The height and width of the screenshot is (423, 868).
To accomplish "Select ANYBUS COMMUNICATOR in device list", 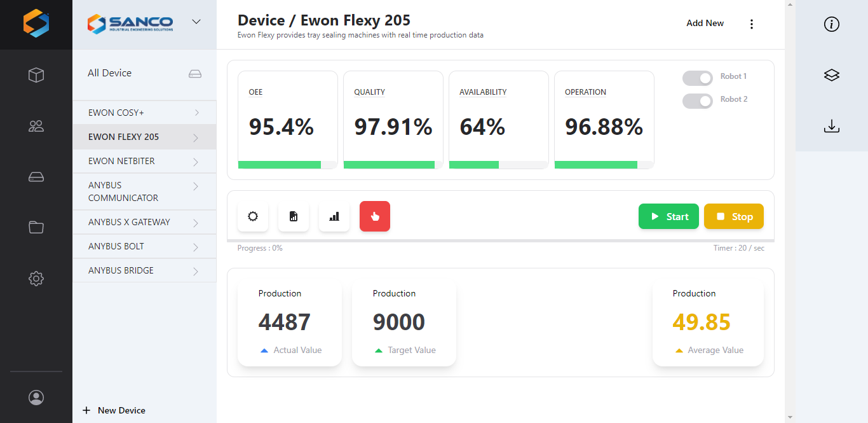I will (144, 191).
